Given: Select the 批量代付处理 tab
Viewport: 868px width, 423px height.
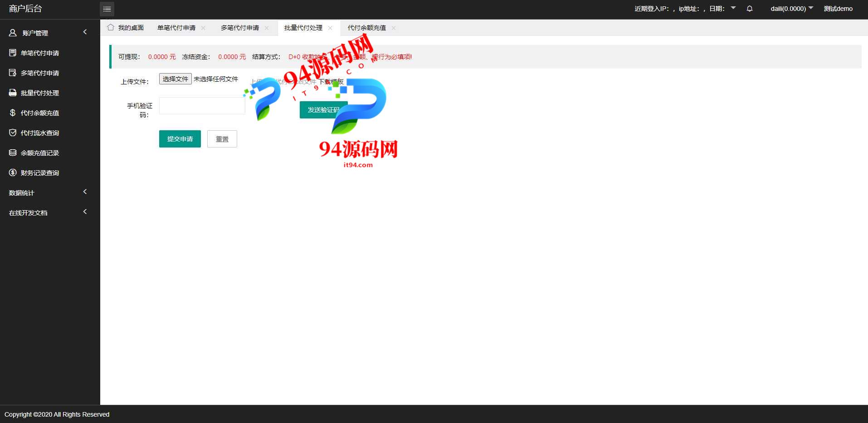Looking at the screenshot, I should (303, 28).
